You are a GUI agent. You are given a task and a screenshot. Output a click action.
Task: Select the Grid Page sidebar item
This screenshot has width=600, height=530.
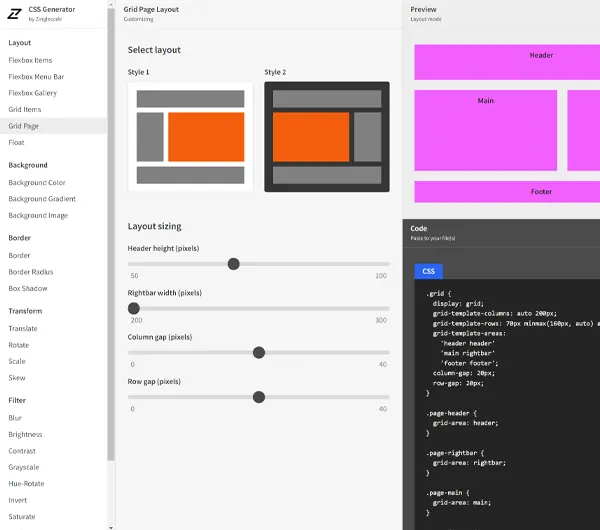[x=53, y=126]
